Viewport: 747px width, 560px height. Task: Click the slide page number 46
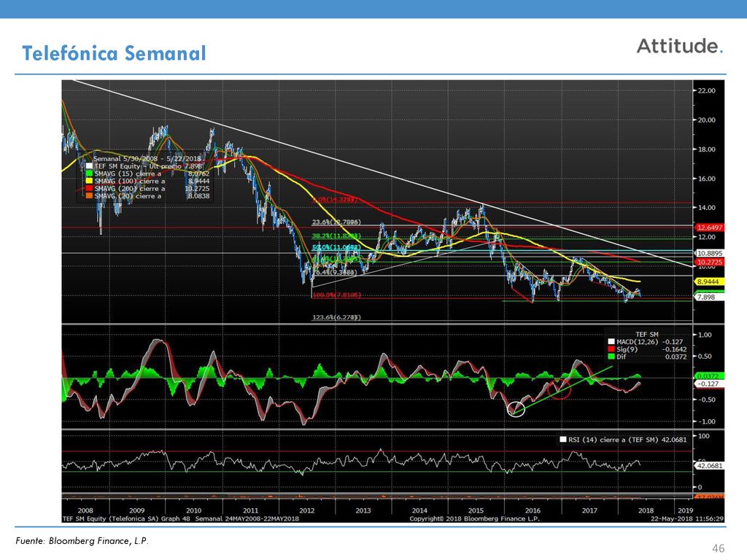[718, 548]
